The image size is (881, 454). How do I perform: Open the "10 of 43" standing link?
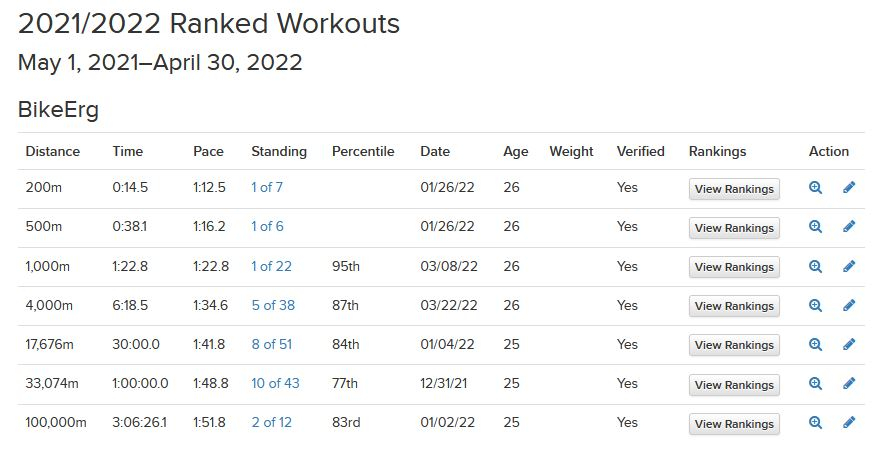pos(275,383)
